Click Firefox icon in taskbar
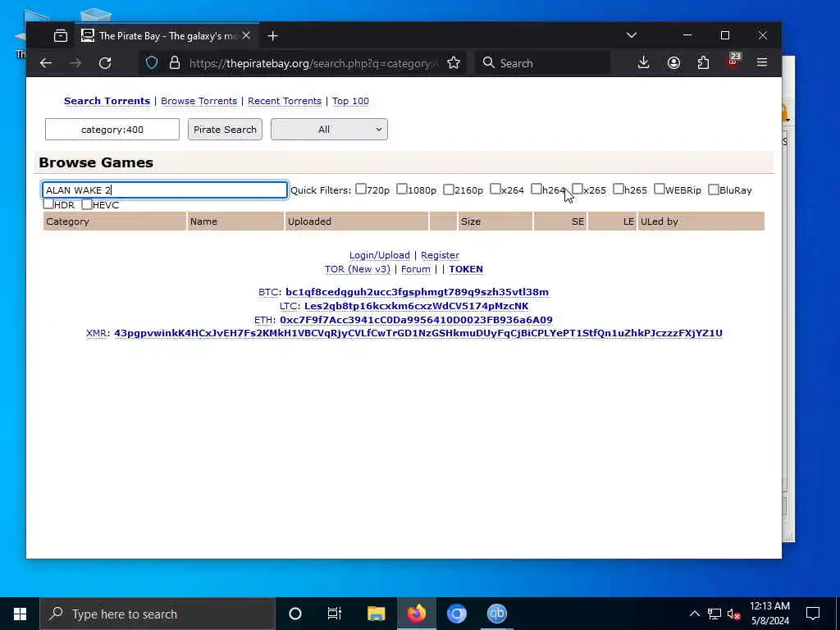840x630 pixels. point(416,614)
